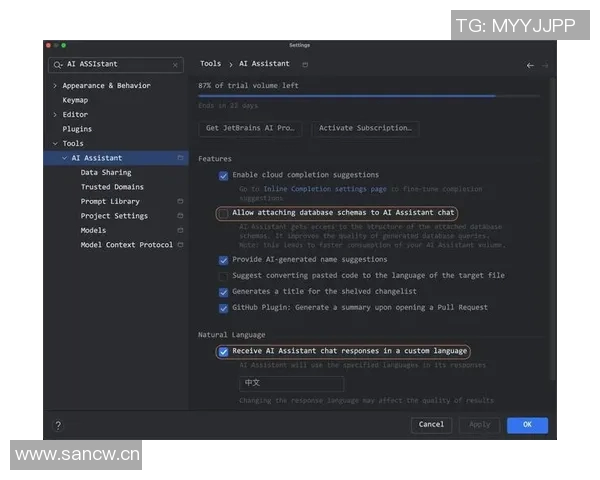Select Data Sharing under AI Assistant
This screenshot has height=480, width=600.
click(x=106, y=173)
